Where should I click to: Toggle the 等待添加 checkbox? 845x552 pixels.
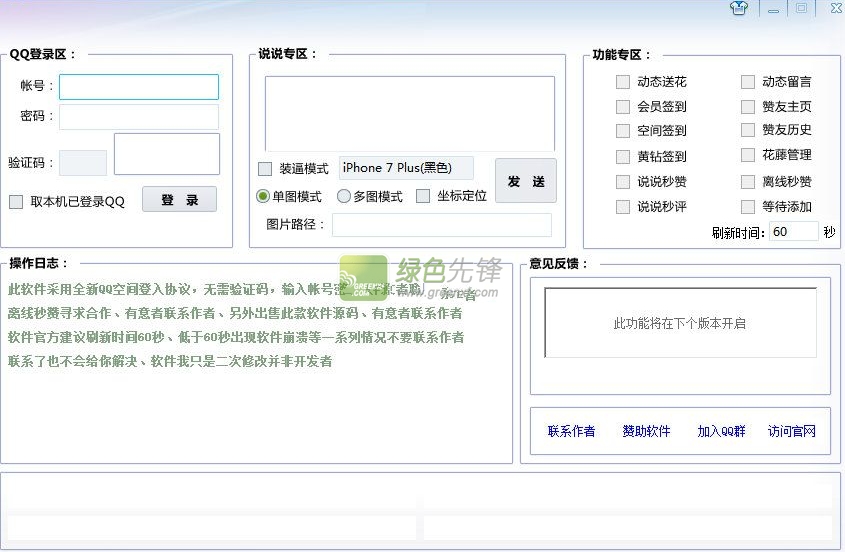747,206
